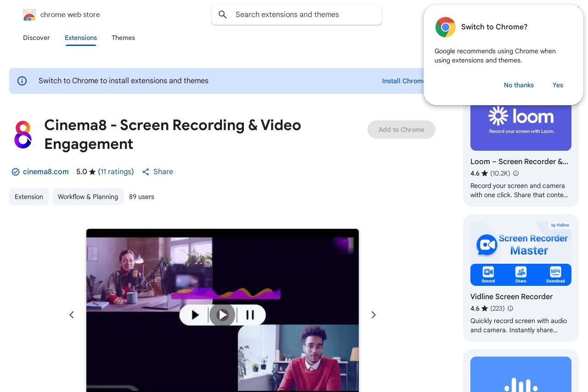Click the search magnifier icon
Viewport: 588px width, 392px height.
pyautogui.click(x=223, y=15)
